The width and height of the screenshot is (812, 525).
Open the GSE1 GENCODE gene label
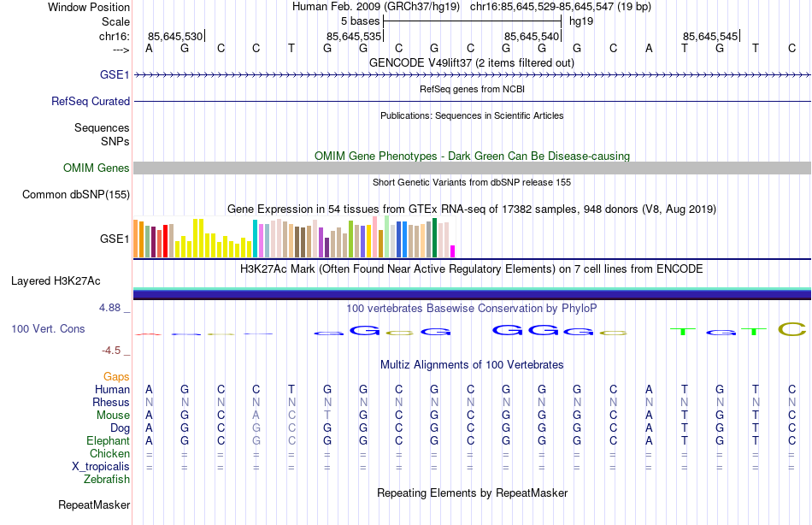(115, 74)
